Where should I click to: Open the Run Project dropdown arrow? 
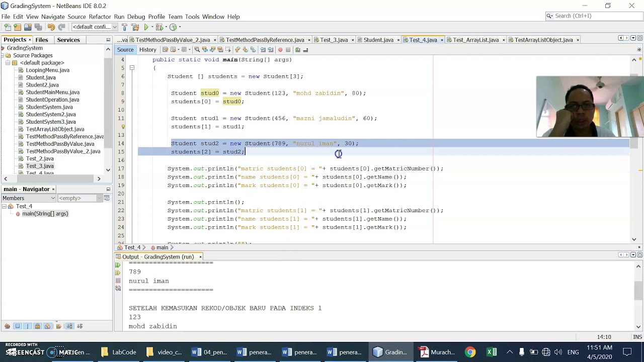tap(152, 27)
